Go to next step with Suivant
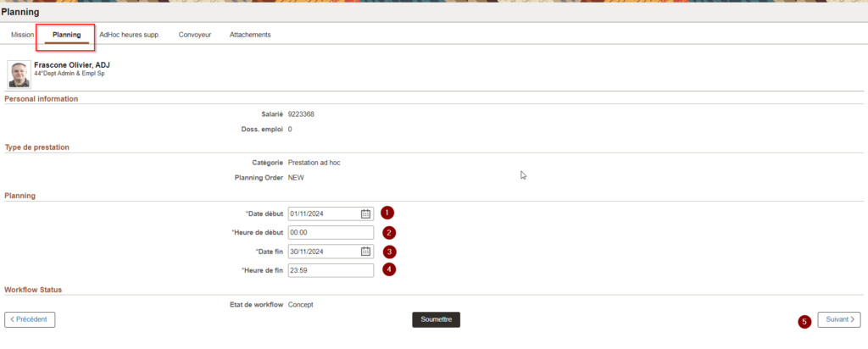The image size is (868, 349). (x=839, y=319)
